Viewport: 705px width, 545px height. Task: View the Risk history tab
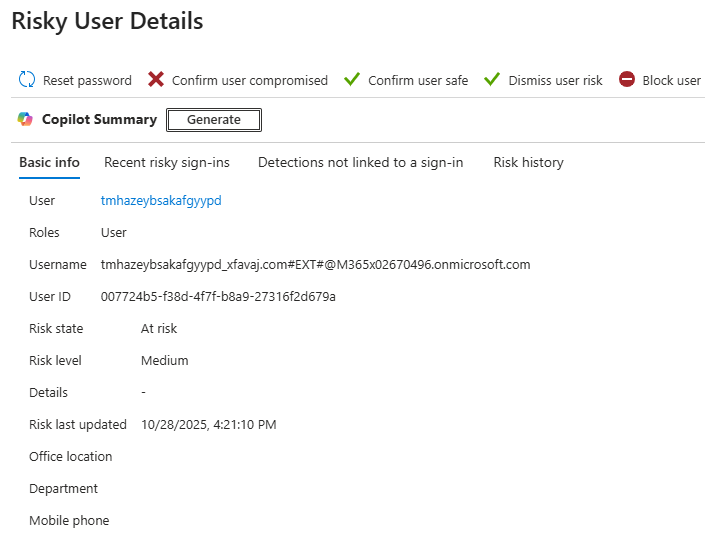click(528, 162)
